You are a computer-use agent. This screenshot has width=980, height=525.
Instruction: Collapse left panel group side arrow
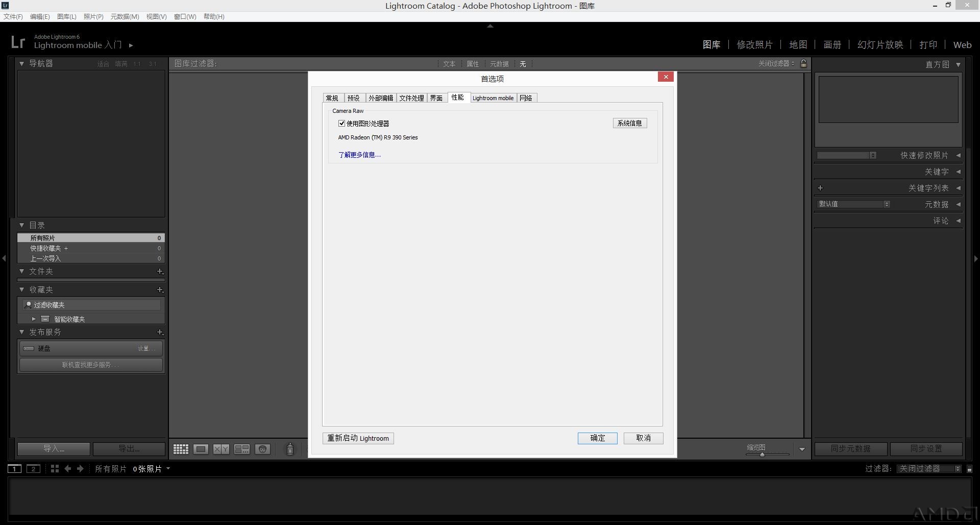tap(4, 258)
